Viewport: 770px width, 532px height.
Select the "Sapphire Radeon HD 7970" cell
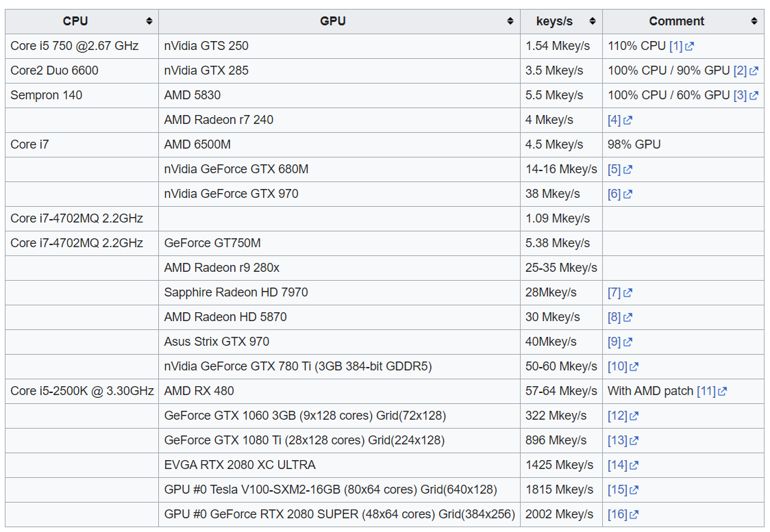(339, 292)
